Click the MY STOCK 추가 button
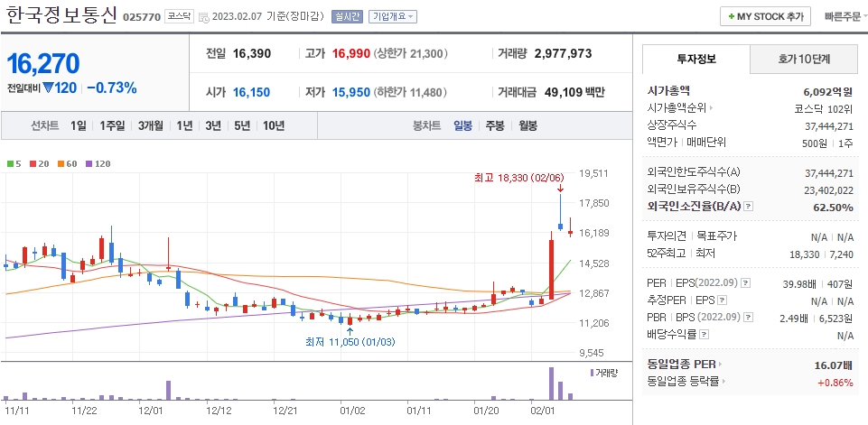The height and width of the screenshot is (425, 868). [x=765, y=16]
